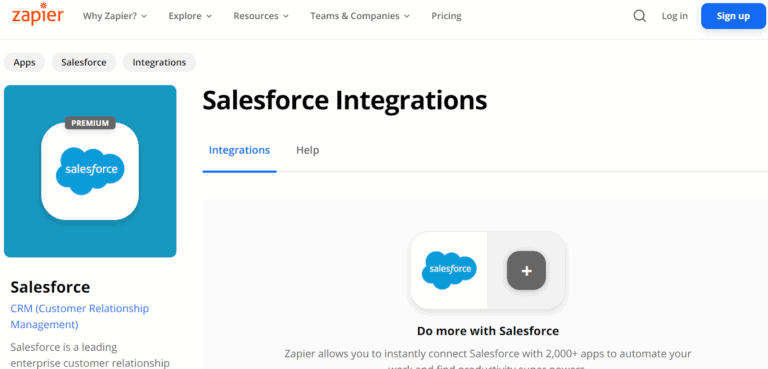Click the sentence starting 'Zapier allows you to instantly connect'

(x=488, y=359)
